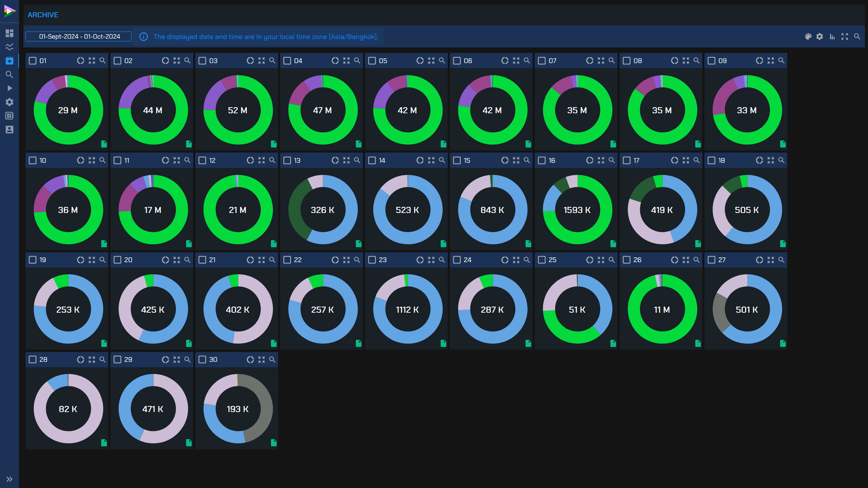Click the ARCHIVE page title
The width and height of the screenshot is (868, 488).
43,15
